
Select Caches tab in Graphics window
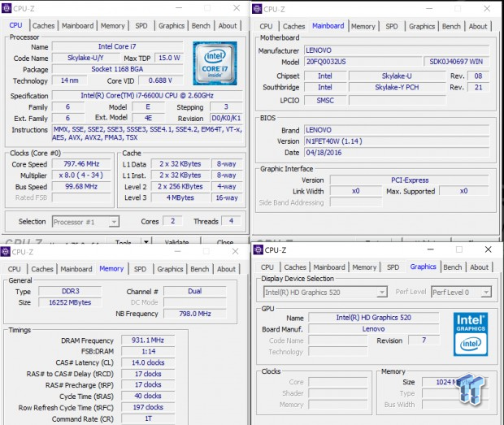click(295, 267)
